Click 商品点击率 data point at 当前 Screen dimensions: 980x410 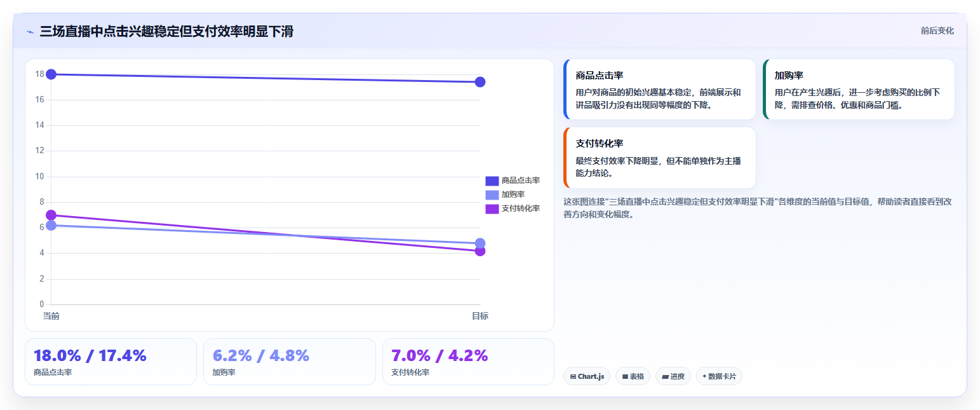tap(51, 74)
